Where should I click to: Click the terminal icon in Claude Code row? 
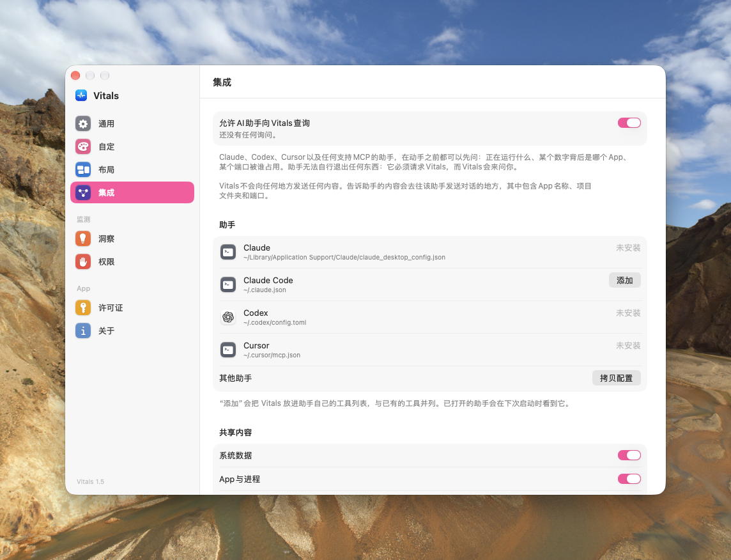[x=228, y=284]
